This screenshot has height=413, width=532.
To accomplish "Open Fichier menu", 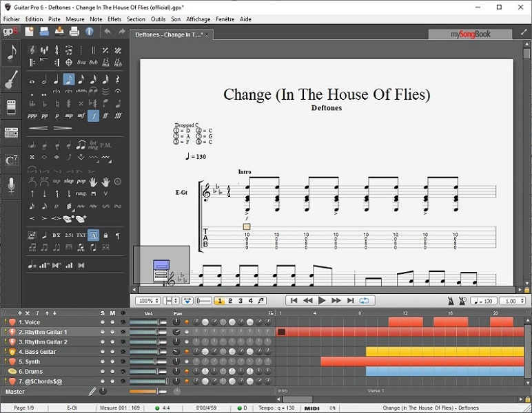I will click(12, 19).
